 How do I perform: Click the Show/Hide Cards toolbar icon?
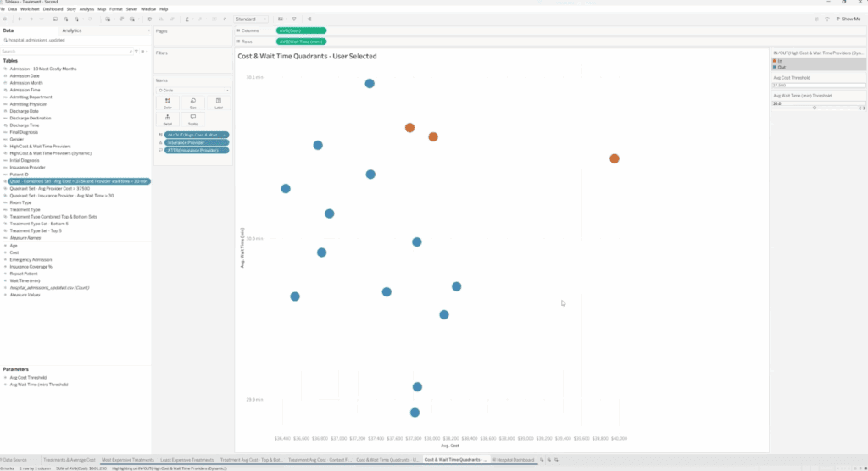(x=281, y=19)
